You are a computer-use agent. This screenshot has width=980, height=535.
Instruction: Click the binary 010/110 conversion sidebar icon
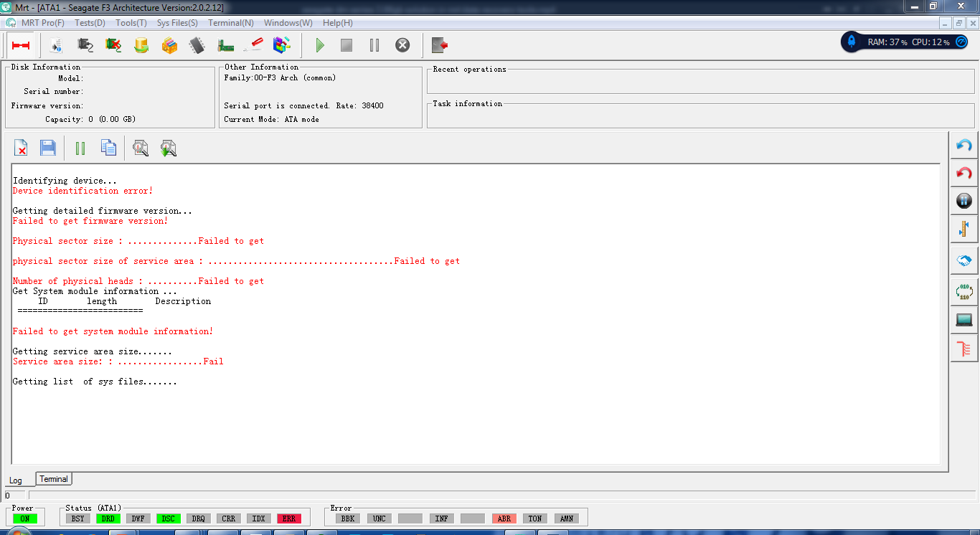pos(964,291)
